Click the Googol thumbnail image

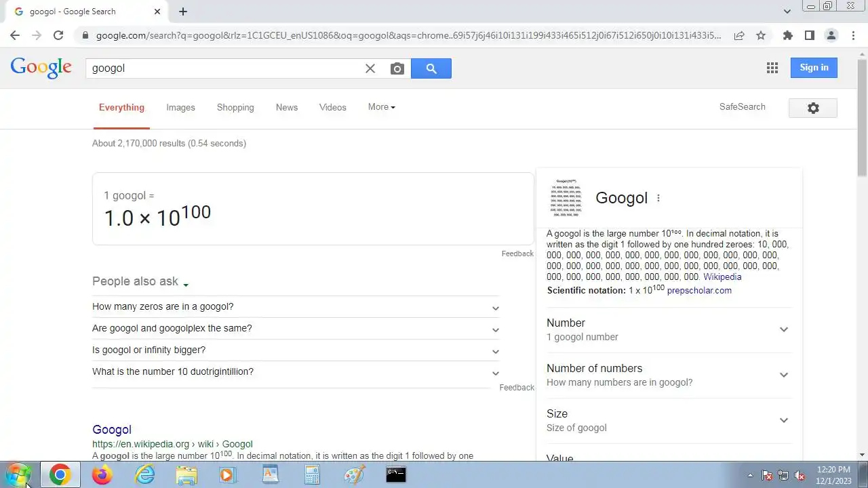pos(566,197)
